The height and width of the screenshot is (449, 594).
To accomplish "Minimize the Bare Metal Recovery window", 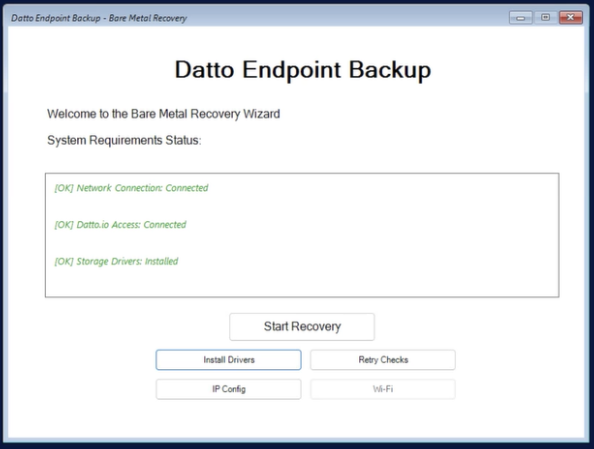I will coord(521,17).
